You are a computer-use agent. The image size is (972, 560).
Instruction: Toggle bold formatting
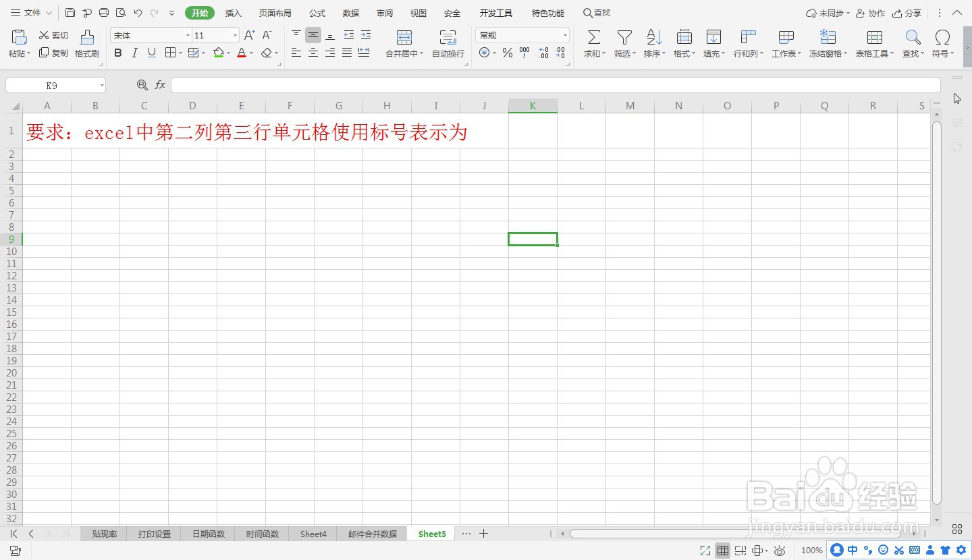tap(118, 53)
